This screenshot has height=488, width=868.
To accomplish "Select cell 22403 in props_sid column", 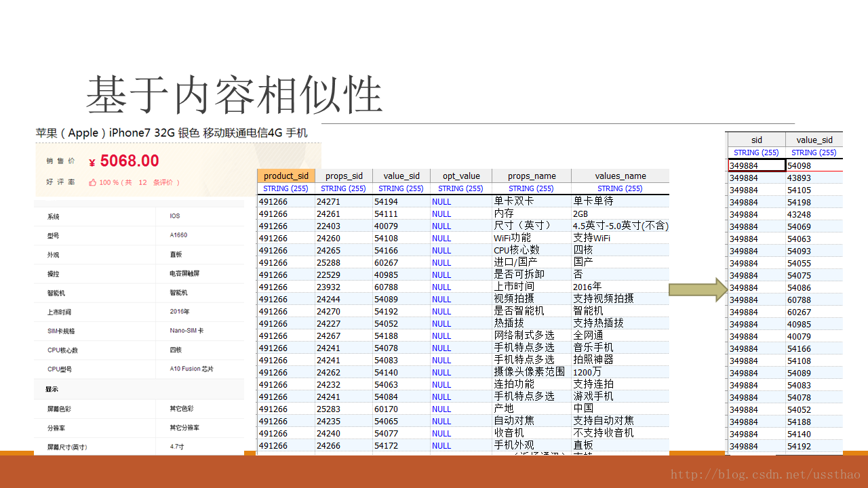I will point(344,226).
